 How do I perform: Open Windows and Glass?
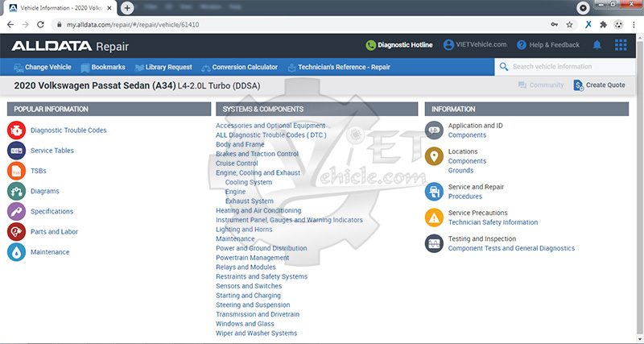(x=245, y=324)
